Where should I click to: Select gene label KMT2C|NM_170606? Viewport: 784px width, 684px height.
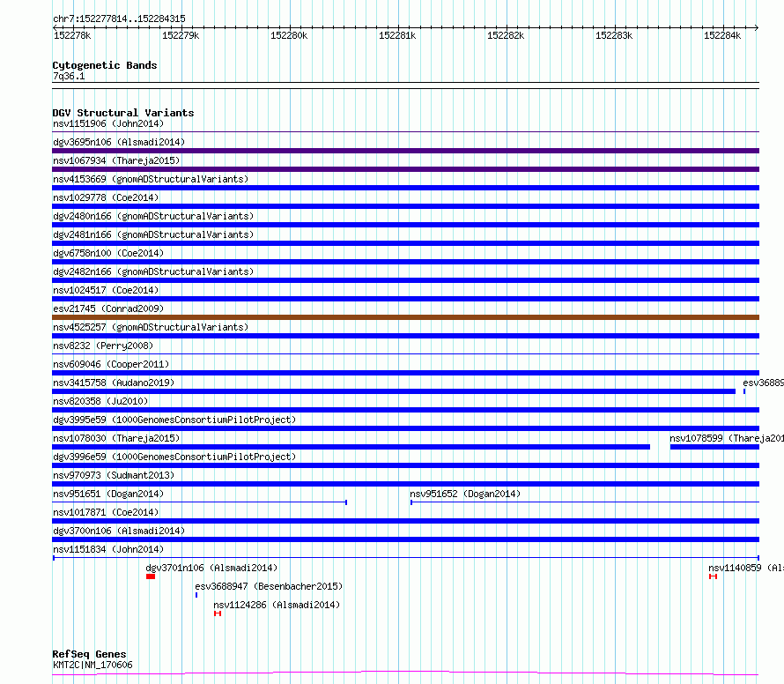[93, 665]
